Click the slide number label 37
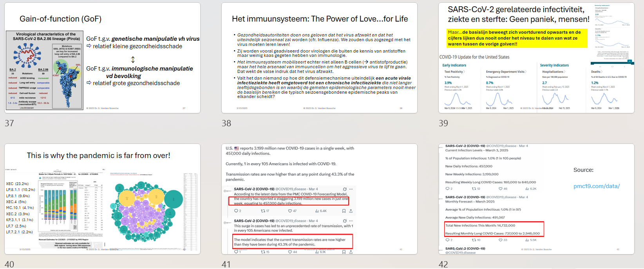Viewport: 644px width, 269px height. (x=9, y=124)
